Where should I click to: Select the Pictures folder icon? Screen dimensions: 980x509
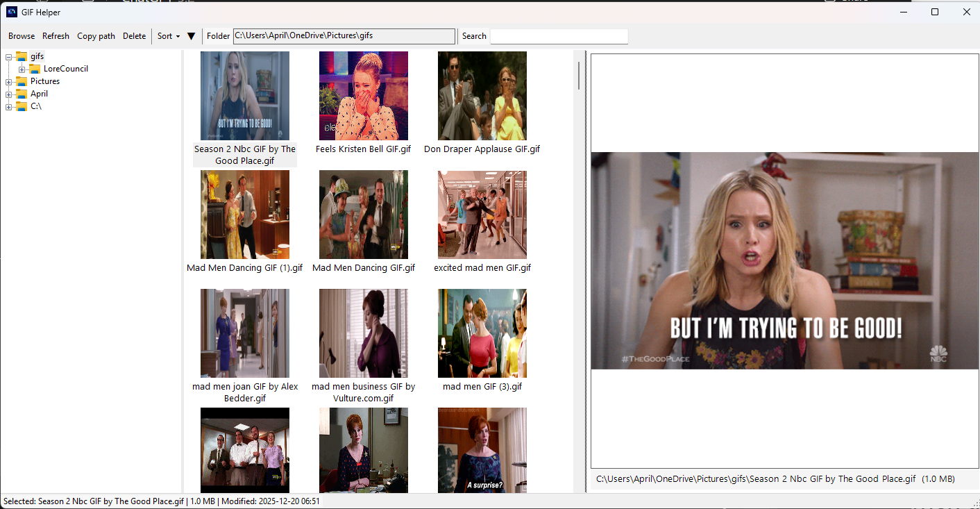tap(22, 81)
